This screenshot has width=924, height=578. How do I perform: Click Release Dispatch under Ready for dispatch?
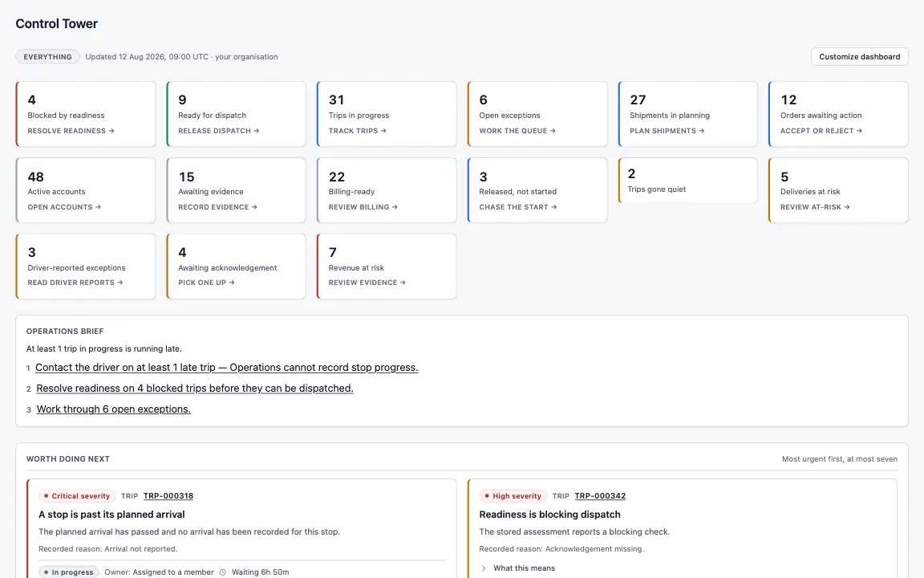click(x=219, y=131)
